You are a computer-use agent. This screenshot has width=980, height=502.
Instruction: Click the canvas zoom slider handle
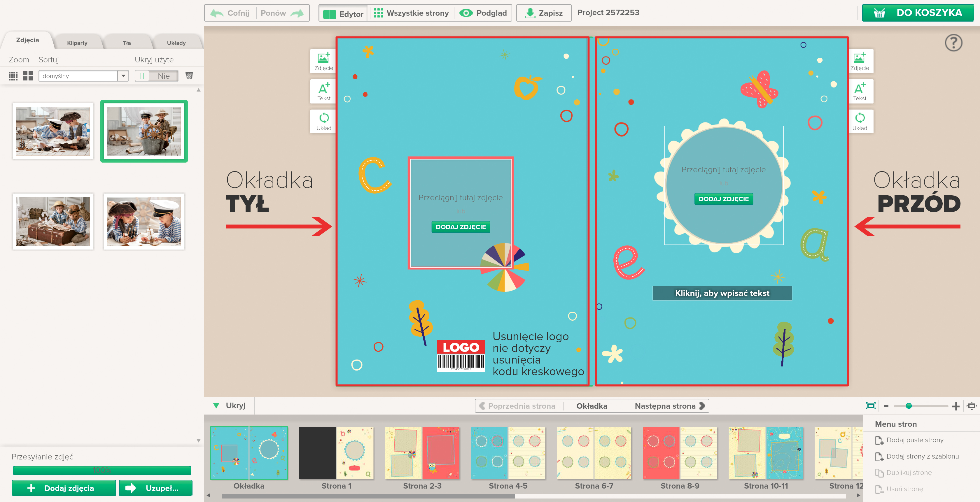click(x=909, y=406)
